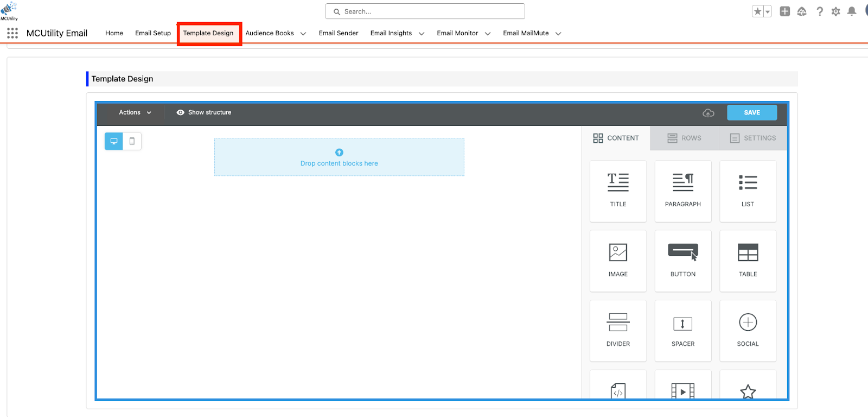Choose the Table content block

pyautogui.click(x=748, y=261)
